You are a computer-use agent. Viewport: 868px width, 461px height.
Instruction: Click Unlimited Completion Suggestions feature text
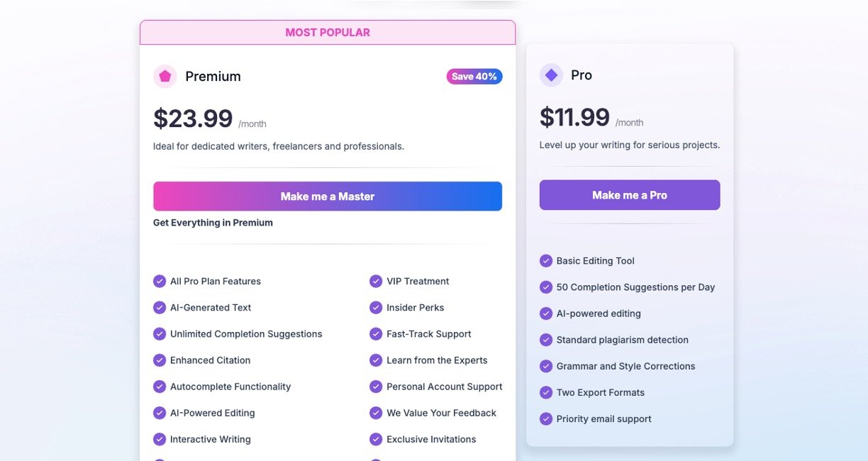click(246, 334)
